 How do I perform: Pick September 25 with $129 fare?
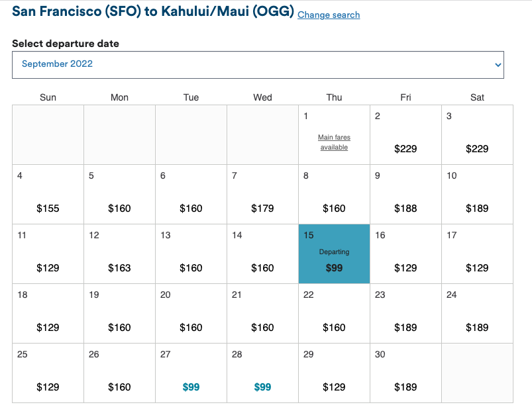pyautogui.click(x=48, y=373)
